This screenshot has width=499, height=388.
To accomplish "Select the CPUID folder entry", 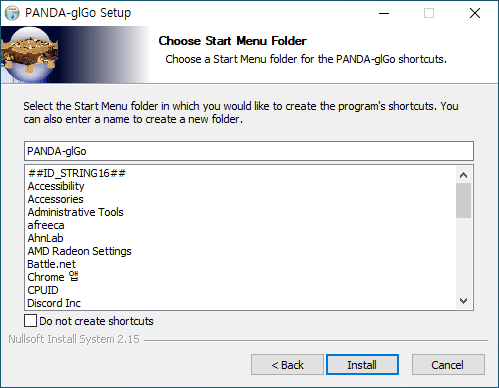I will 43,290.
